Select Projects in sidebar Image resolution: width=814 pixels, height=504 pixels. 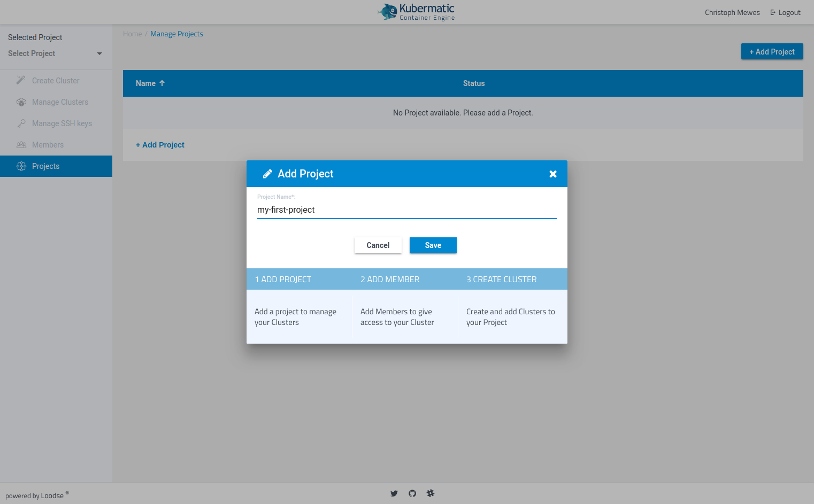tap(56, 166)
